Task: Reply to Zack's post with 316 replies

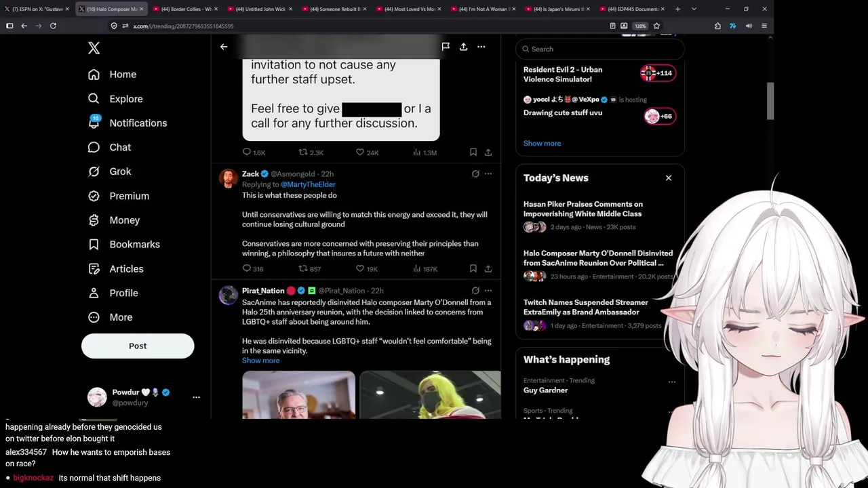Action: tap(252, 269)
